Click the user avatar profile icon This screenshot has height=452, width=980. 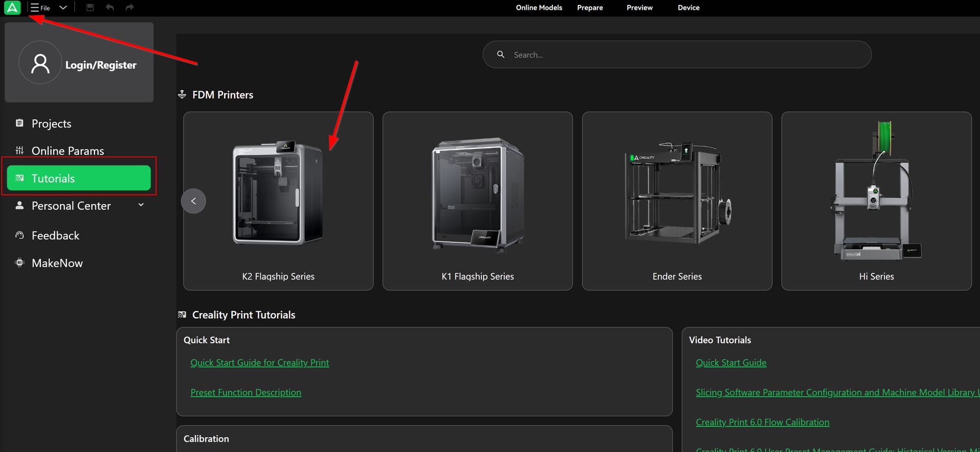[x=40, y=63]
